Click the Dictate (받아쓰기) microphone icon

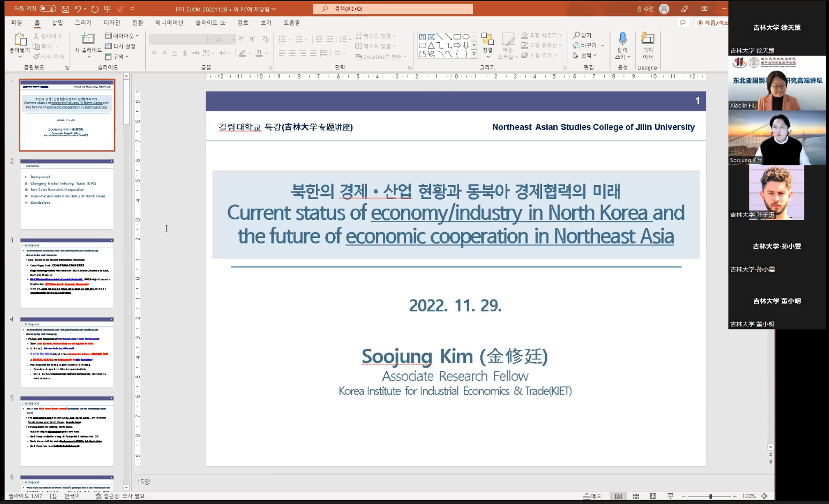tap(622, 39)
